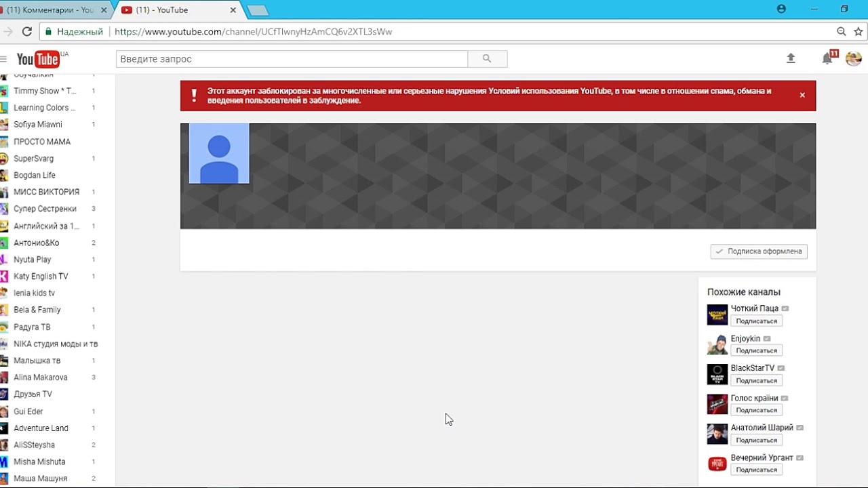This screenshot has height=488, width=868.
Task: Click the Голос країни channel thumbnail
Action: [717, 404]
